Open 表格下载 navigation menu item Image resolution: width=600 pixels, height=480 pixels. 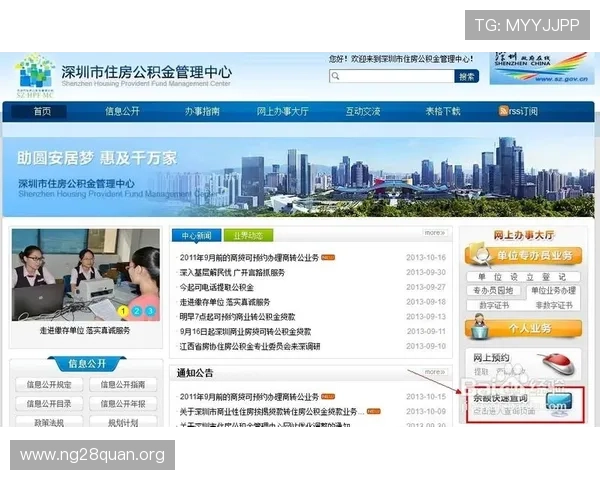coord(443,111)
